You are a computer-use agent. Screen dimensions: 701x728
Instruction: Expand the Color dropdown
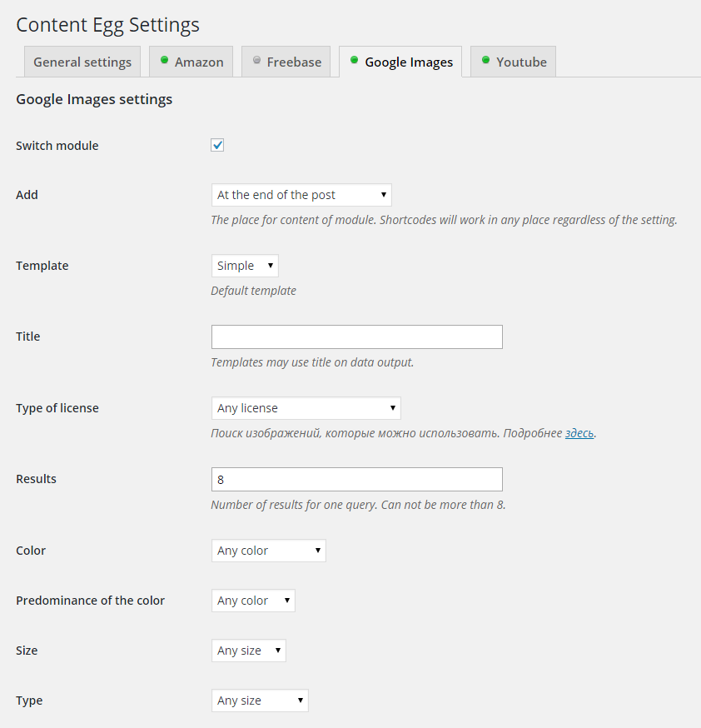268,551
